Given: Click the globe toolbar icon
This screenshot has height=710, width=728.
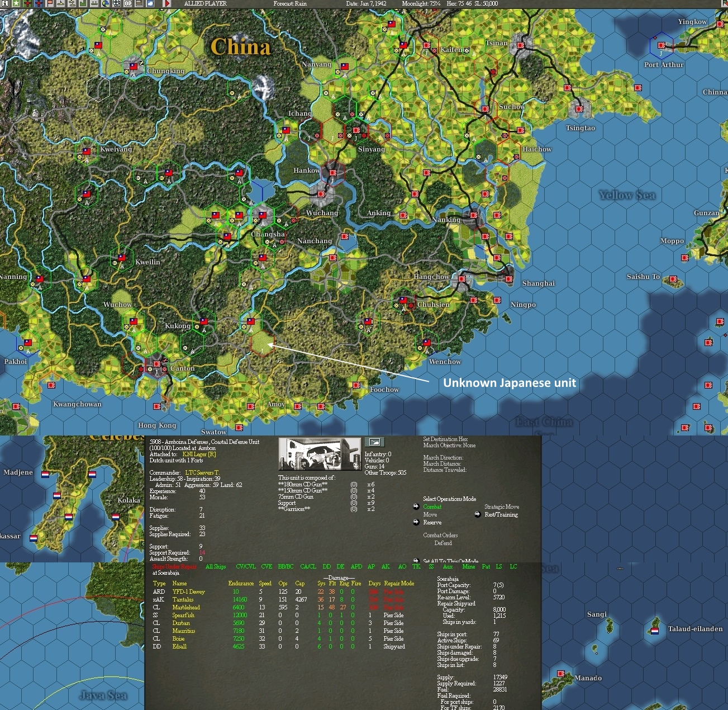Looking at the screenshot, I should [x=105, y=3].
